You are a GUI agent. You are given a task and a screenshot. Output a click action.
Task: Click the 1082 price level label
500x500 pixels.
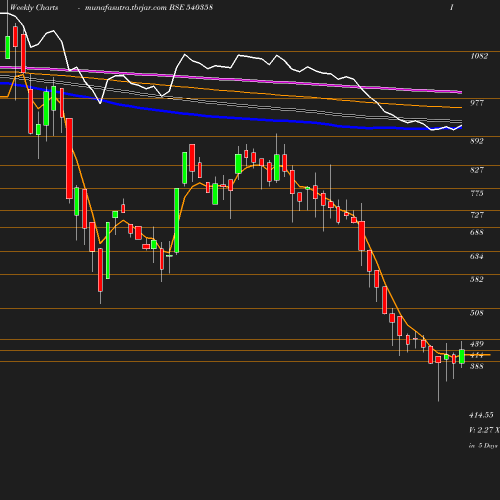point(479,56)
